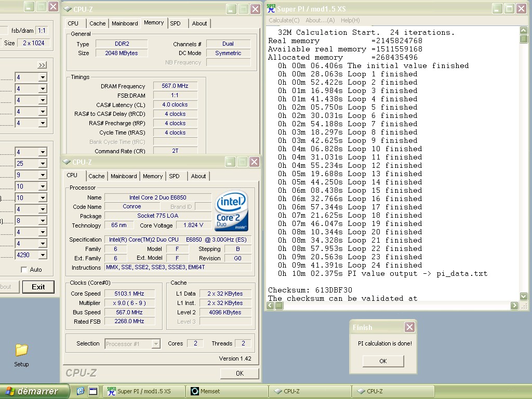Click Exit button in Memset window

point(38,287)
